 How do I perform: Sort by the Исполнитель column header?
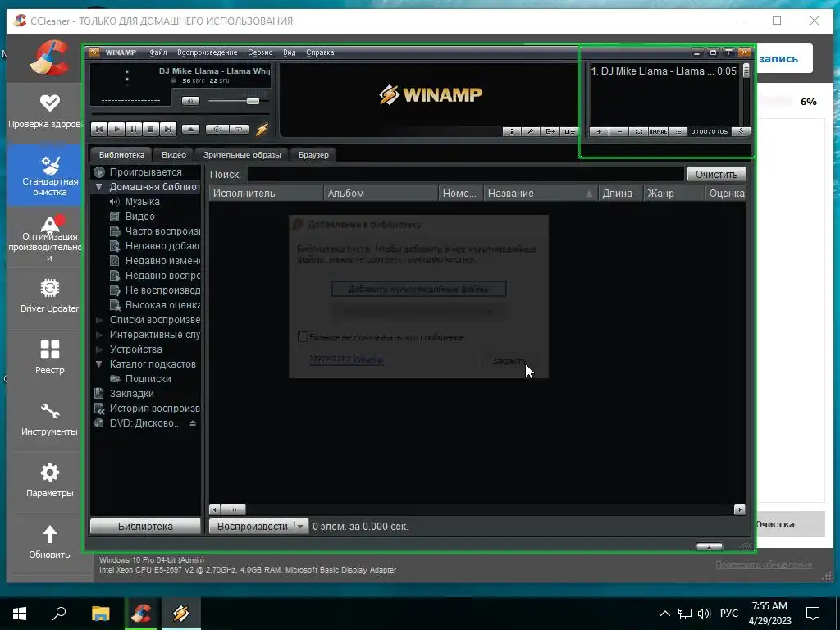point(267,194)
